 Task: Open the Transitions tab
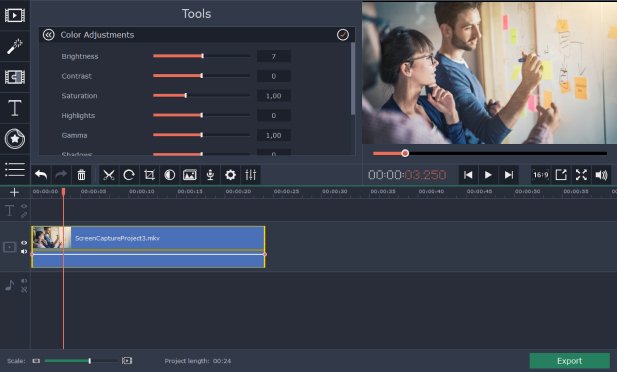coord(15,77)
